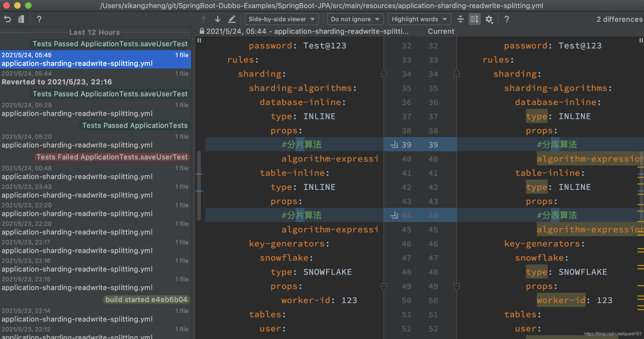This screenshot has width=644, height=339.
Task: Open diff viewer settings gear
Action: 489,19
